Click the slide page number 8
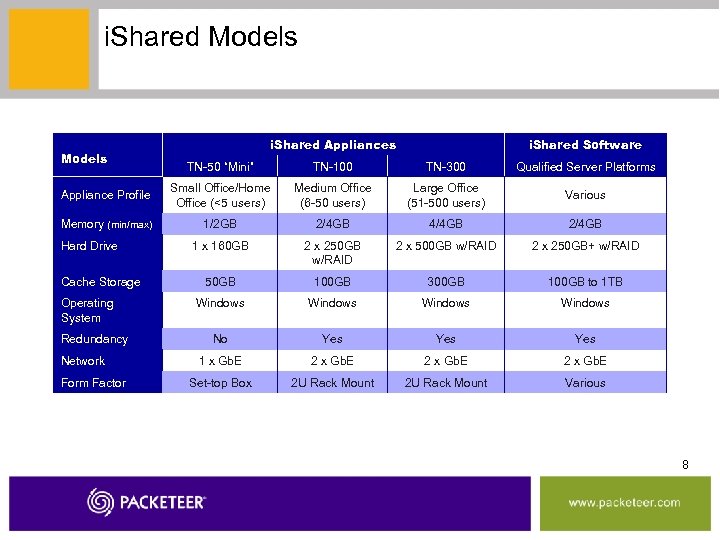Viewport: 720px width, 540px height. point(685,465)
